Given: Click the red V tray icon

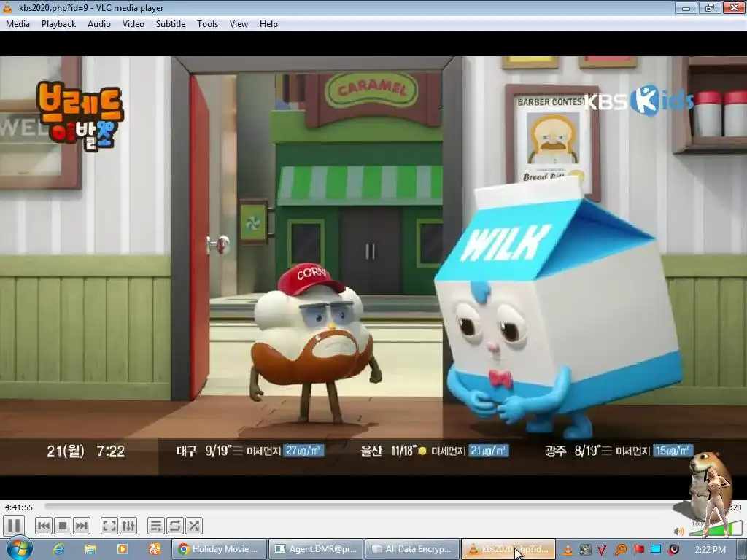Looking at the screenshot, I should click(602, 550).
